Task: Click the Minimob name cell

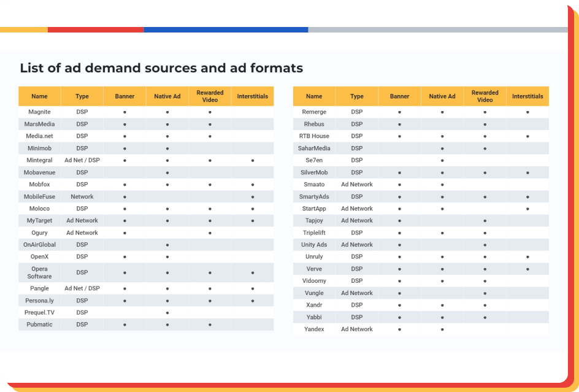Action: (x=39, y=148)
